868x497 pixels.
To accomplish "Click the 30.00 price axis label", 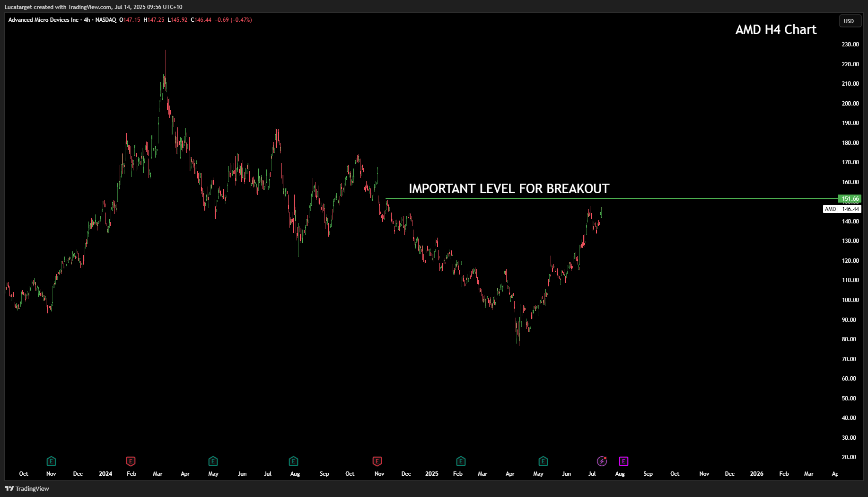I will coord(849,438).
